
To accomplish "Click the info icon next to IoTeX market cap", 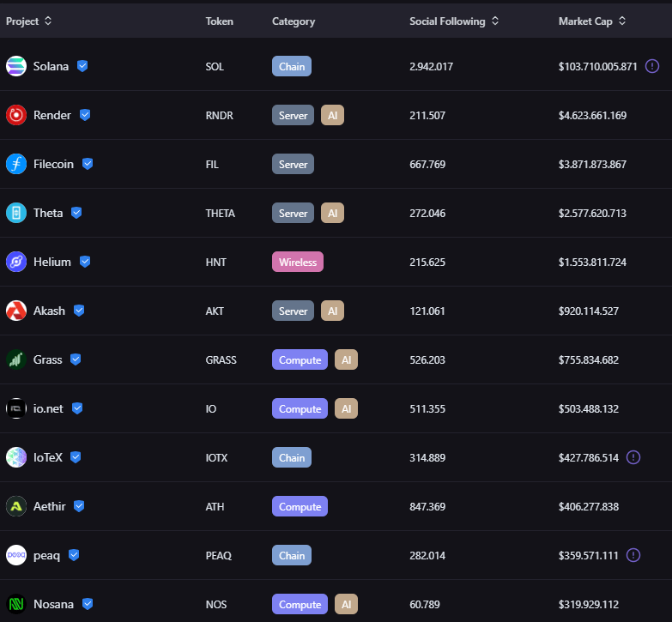I will pyautogui.click(x=633, y=457).
